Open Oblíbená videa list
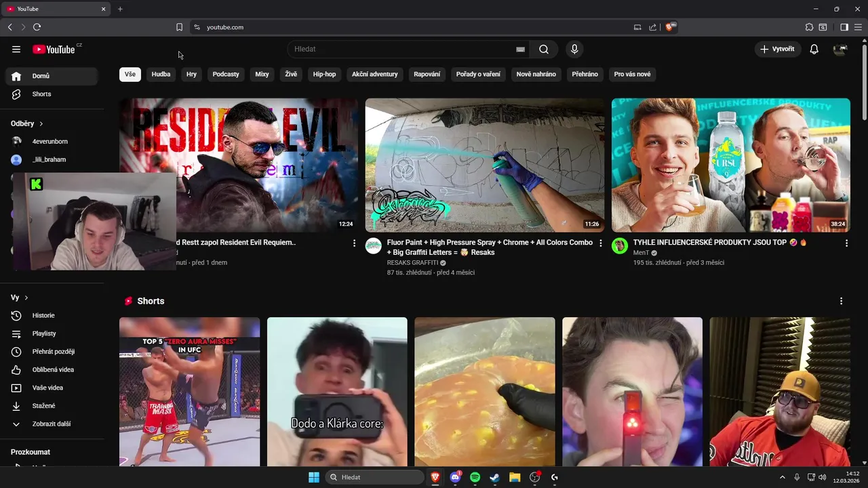 tap(52, 369)
